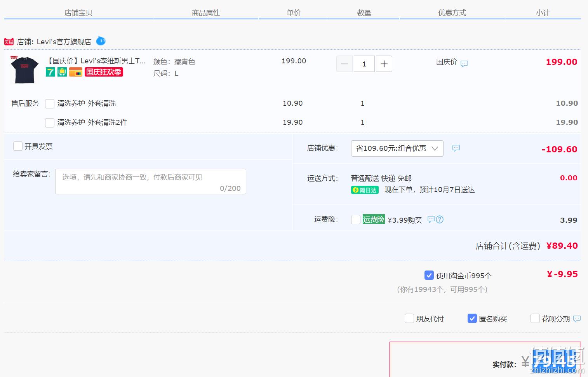Check 清洗养护 外套清洗 service option

pyautogui.click(x=50, y=104)
